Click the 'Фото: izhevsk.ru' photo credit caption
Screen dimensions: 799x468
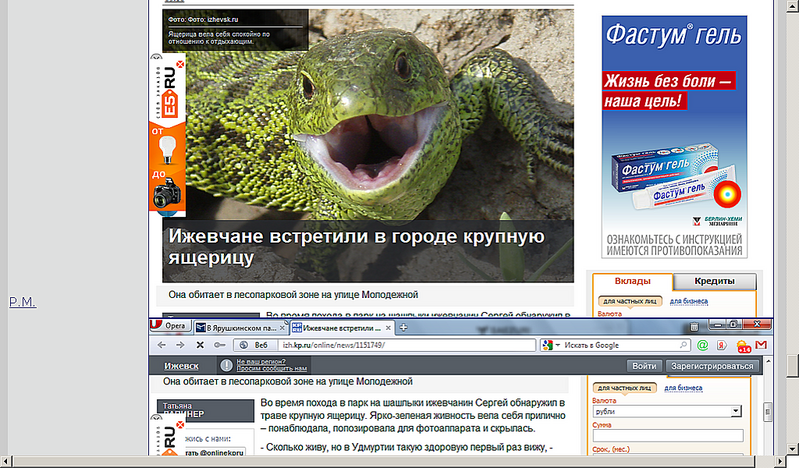tap(203, 19)
